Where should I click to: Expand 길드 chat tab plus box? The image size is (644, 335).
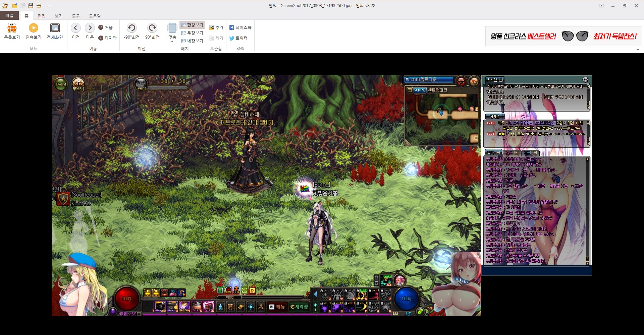(517, 153)
